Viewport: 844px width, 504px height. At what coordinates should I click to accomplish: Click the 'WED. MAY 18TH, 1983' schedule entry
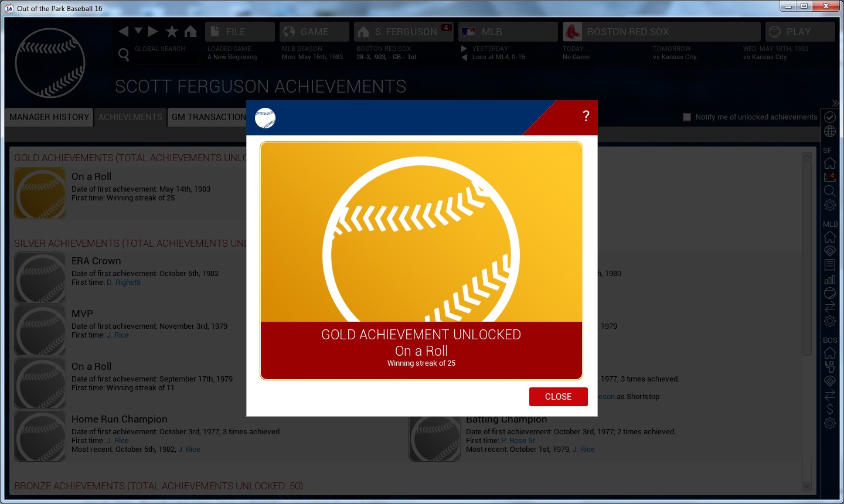775,49
